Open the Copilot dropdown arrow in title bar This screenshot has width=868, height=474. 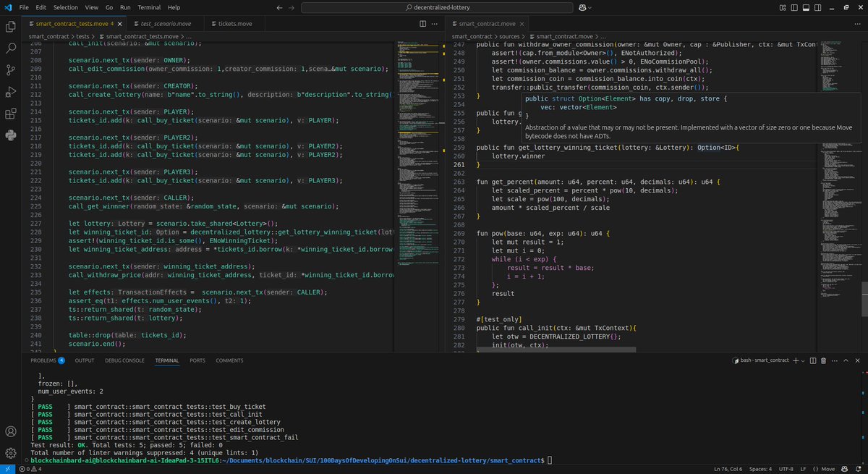589,7
